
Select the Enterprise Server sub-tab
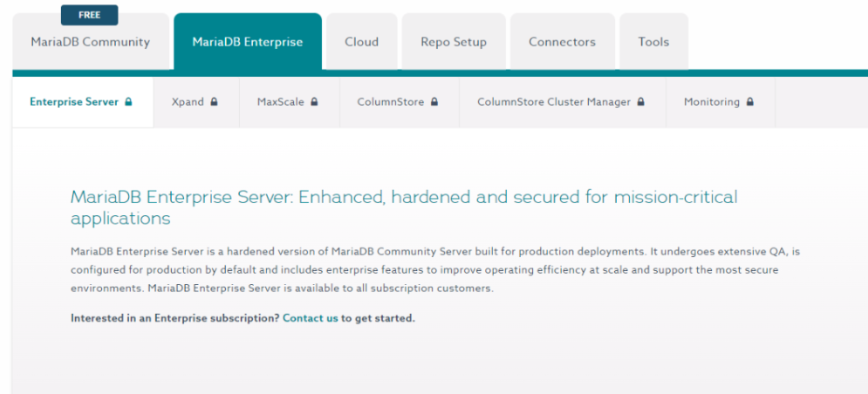pyautogui.click(x=83, y=102)
